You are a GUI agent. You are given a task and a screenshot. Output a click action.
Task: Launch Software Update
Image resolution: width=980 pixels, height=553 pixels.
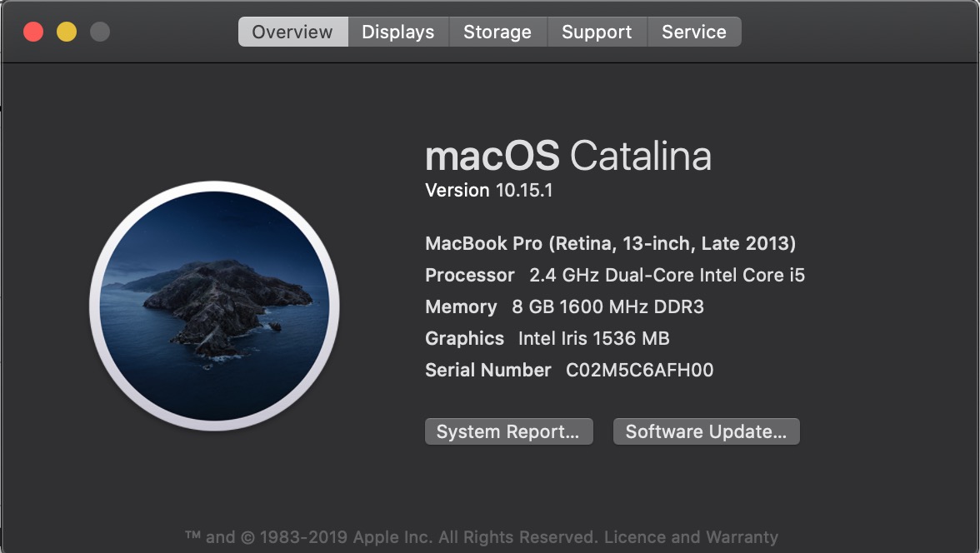[706, 431]
